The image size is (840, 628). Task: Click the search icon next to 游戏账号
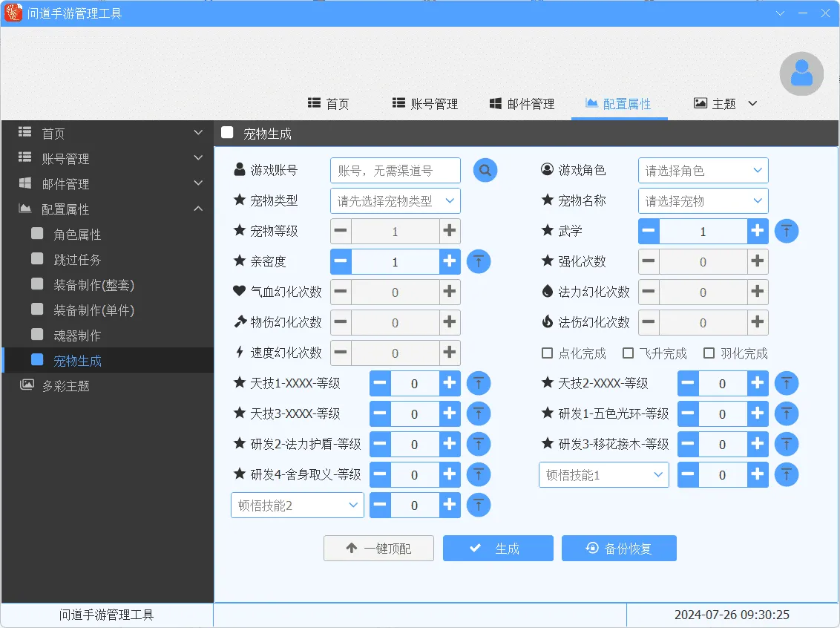click(x=485, y=171)
